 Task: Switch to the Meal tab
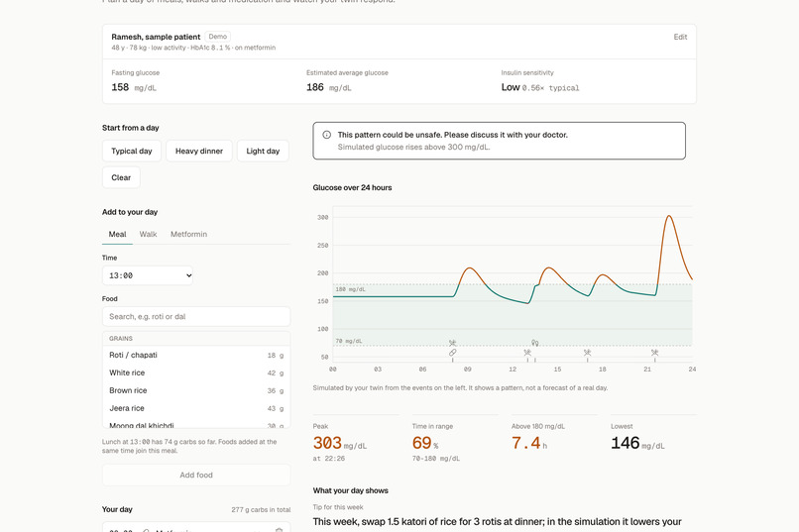pos(117,234)
